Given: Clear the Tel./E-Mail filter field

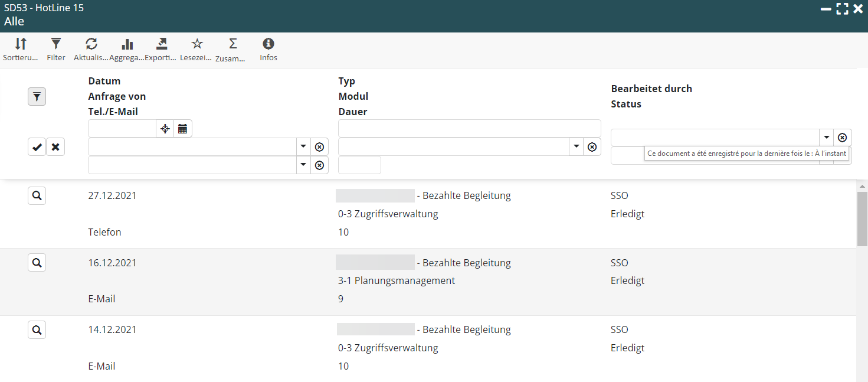Looking at the screenshot, I should [319, 165].
